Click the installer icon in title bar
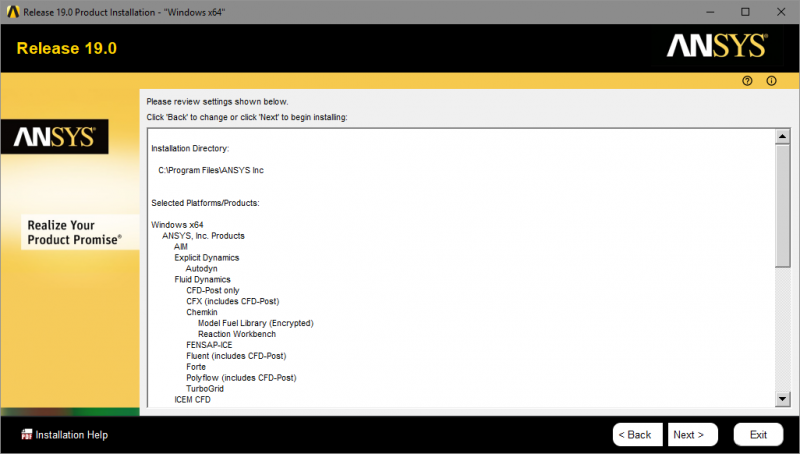The width and height of the screenshot is (800, 454). [x=11, y=11]
